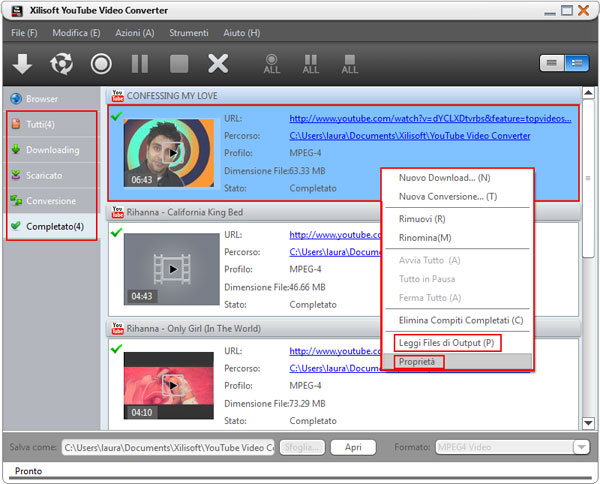Open the Only Girl Percorso link
Viewport: 600px width, 484px height.
click(335, 368)
